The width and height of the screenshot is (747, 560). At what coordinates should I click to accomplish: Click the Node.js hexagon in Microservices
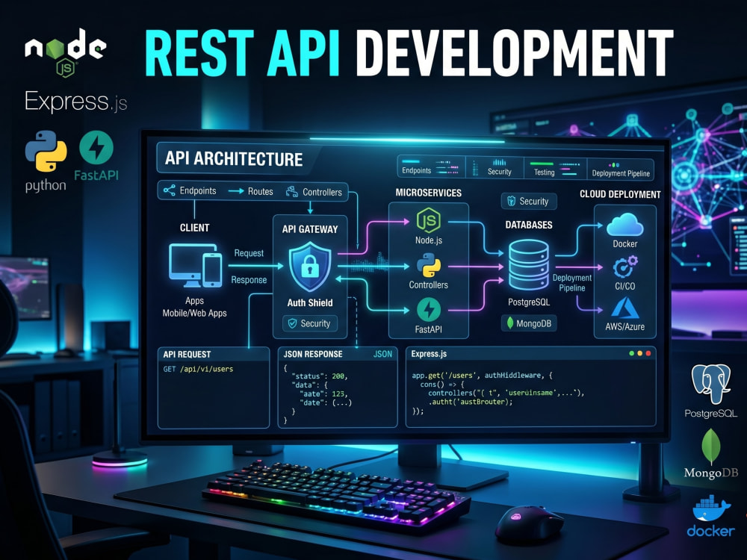[x=428, y=220]
